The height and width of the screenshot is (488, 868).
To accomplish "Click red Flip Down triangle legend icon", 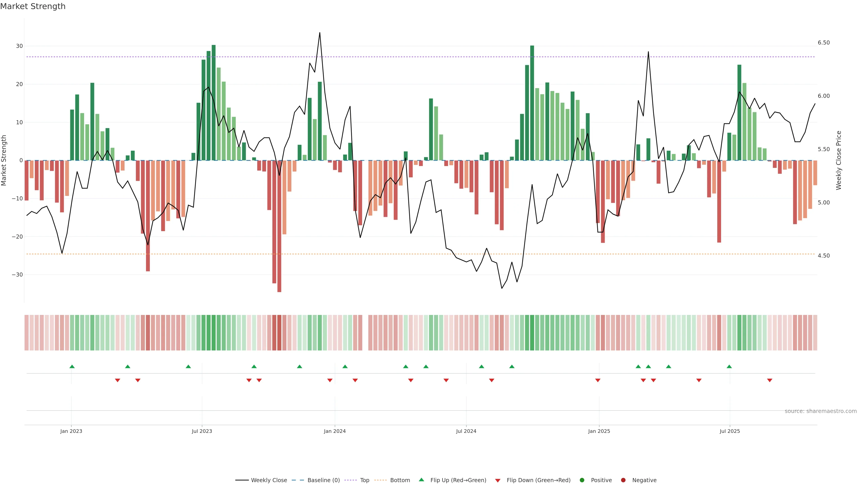I will (498, 480).
